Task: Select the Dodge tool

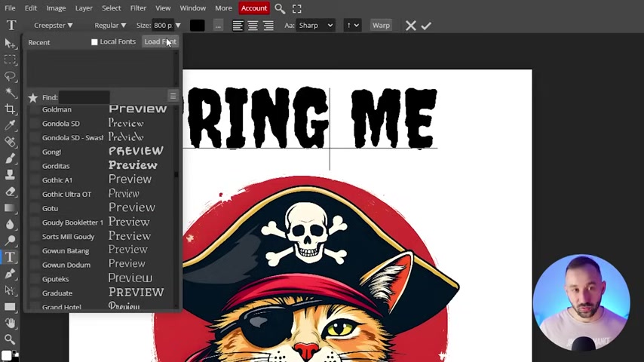Action: point(10,241)
